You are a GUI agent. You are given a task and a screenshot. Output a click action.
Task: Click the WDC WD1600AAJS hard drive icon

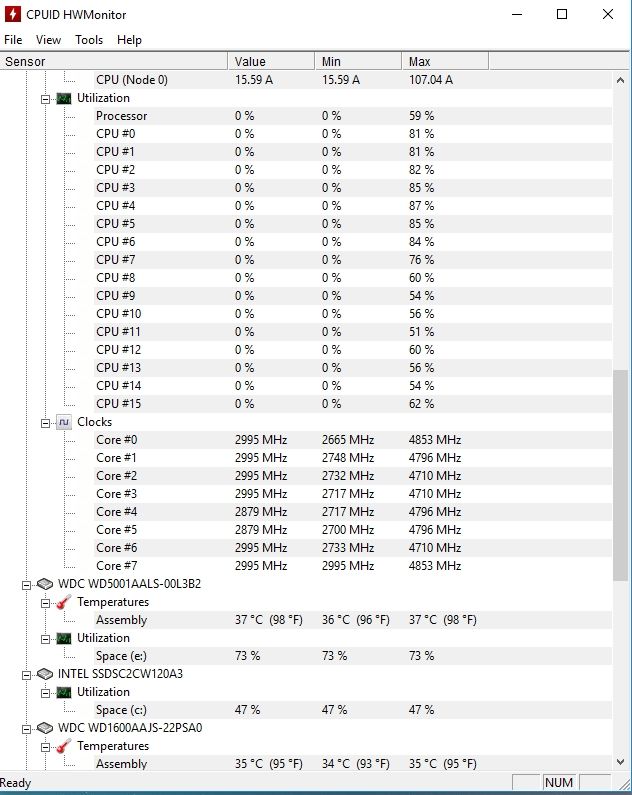click(45, 728)
